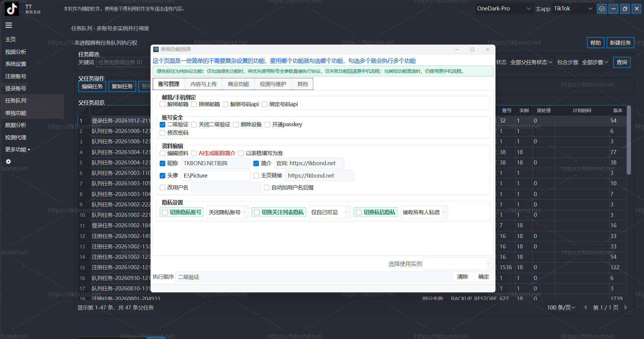644x339 pixels.
Task: Click the 查询 button
Action: click(622, 62)
